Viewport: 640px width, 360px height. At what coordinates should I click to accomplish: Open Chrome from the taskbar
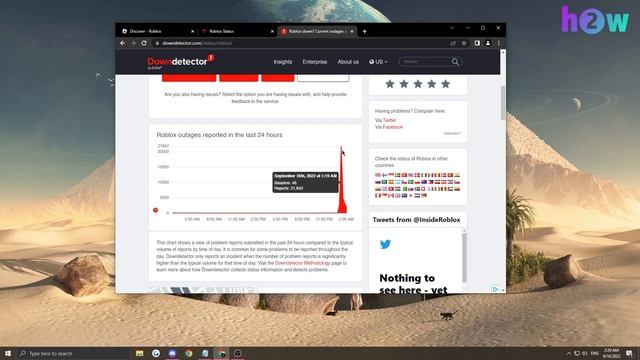pos(189,353)
